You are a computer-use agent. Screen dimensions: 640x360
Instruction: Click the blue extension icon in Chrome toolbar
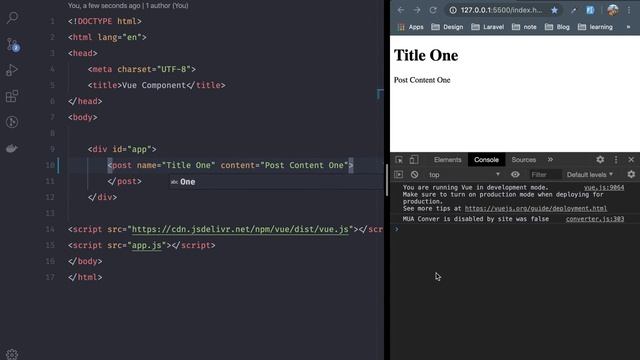coord(590,10)
